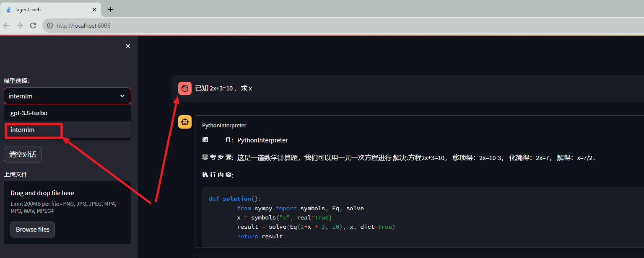The height and width of the screenshot is (258, 644).
Task: Focus the localhost:6006 address bar
Action: pos(343,26)
